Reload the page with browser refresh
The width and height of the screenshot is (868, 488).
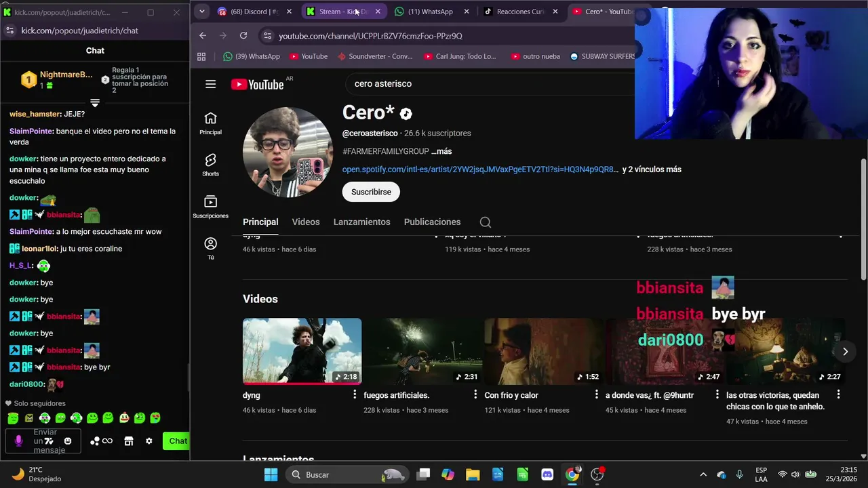pyautogui.click(x=243, y=35)
